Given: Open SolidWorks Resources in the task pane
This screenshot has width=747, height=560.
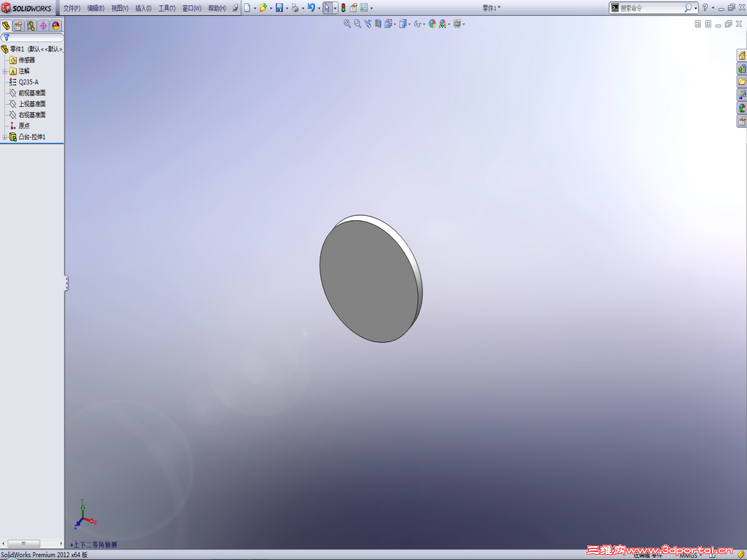Looking at the screenshot, I should click(x=742, y=56).
